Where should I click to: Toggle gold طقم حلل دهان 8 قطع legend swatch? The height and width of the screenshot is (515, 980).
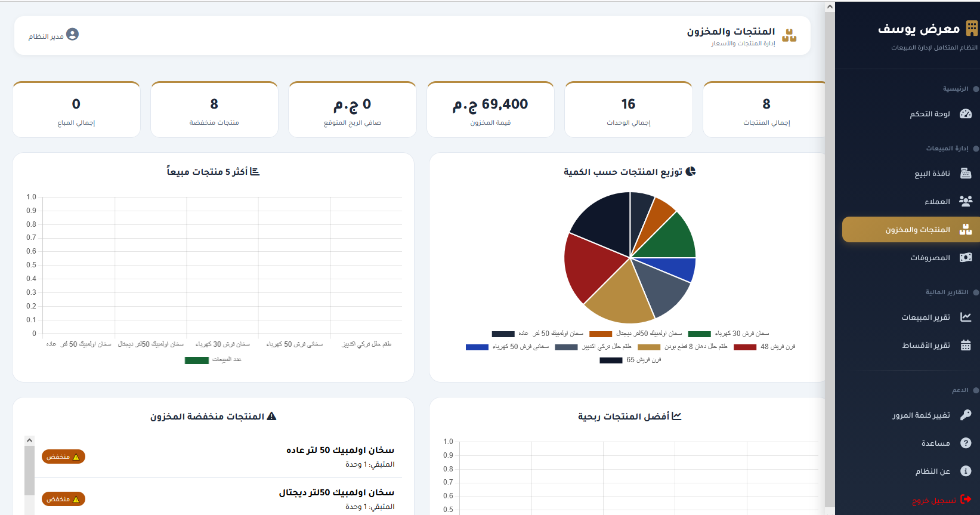pos(649,347)
